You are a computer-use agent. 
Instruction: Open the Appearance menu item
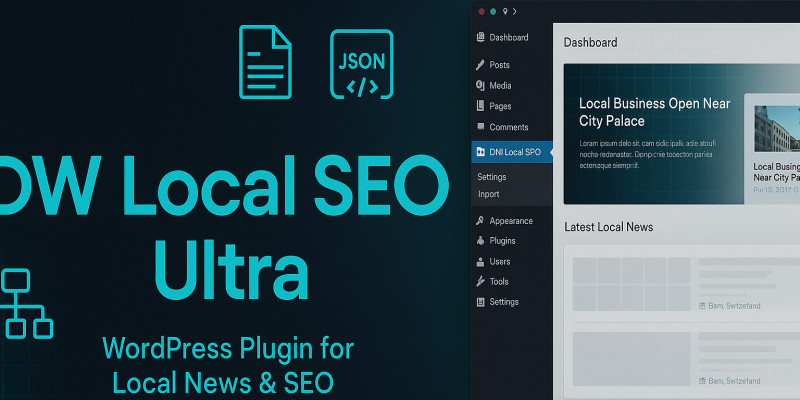(511, 221)
